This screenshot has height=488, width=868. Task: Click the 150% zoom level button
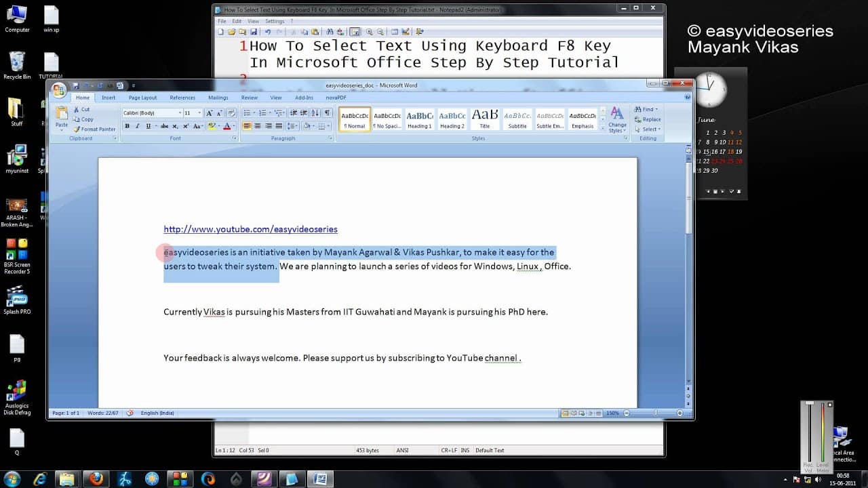click(x=612, y=413)
